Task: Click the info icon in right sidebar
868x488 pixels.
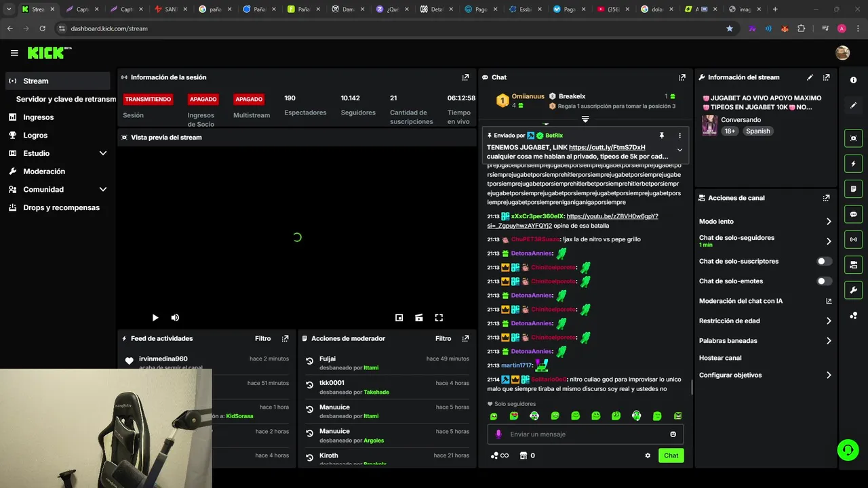Action: point(853,80)
